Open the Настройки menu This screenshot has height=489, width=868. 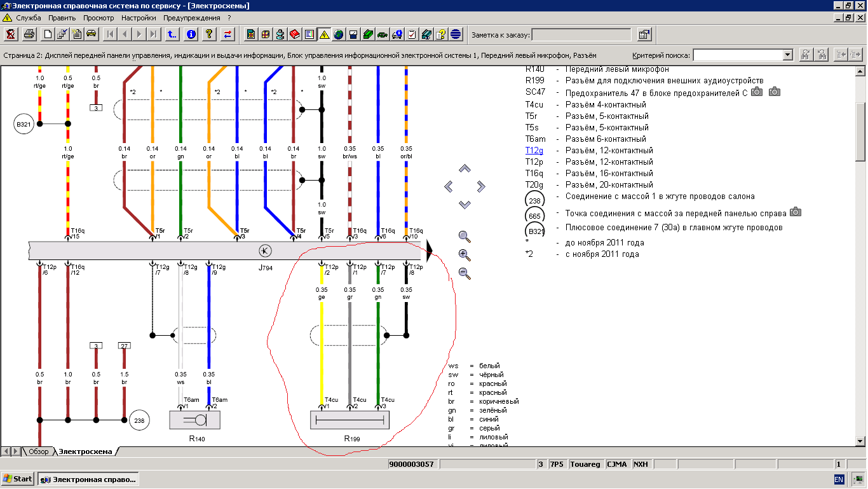(x=139, y=18)
